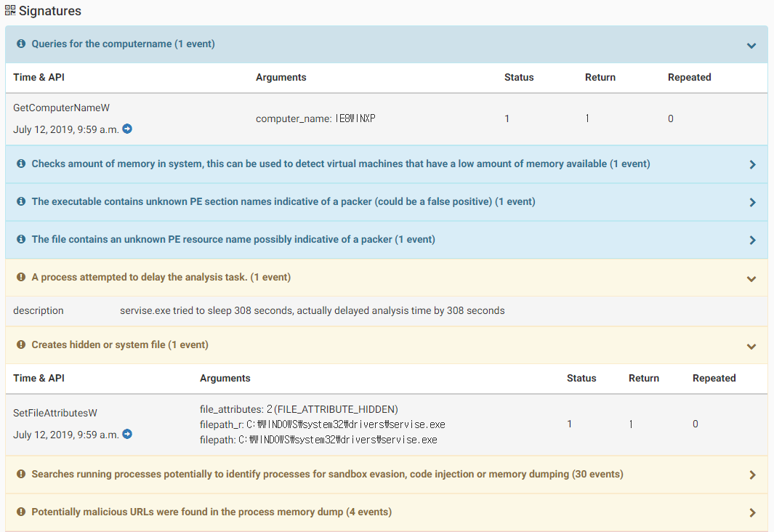Click Repeated value 0 in GetComputerNameW row

(670, 118)
